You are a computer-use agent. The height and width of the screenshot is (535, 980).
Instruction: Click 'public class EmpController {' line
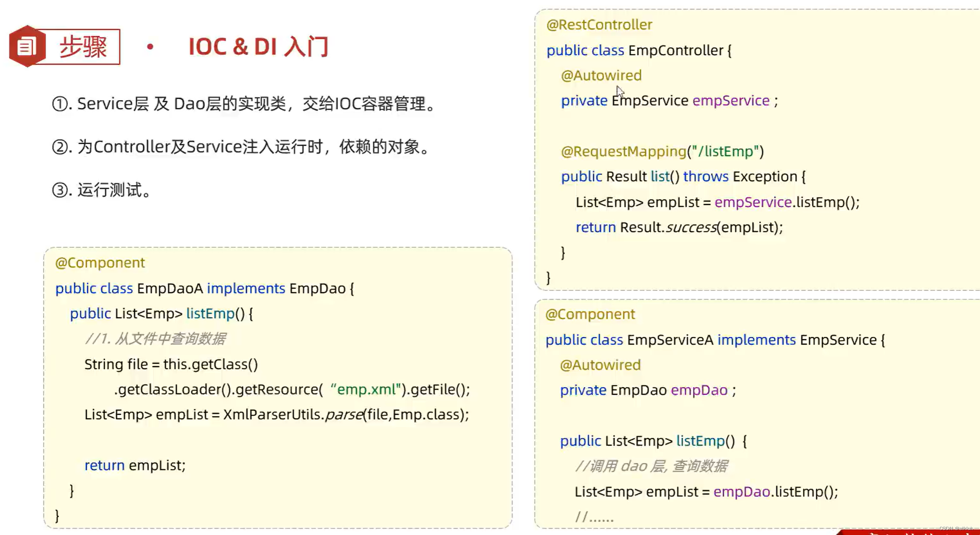click(x=639, y=50)
